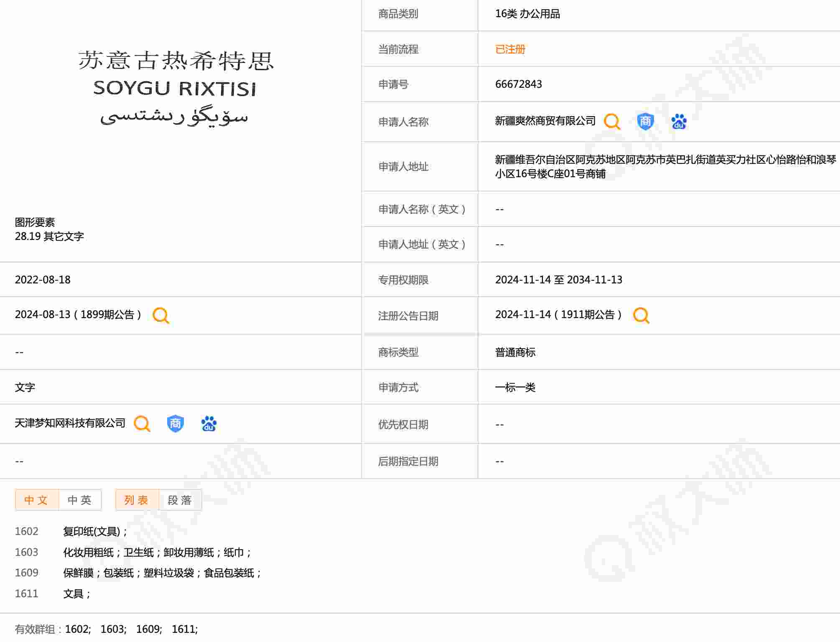The width and height of the screenshot is (840, 642).
Task: Open agency 天津梦知网科技有限公司 link
Action: 70,423
